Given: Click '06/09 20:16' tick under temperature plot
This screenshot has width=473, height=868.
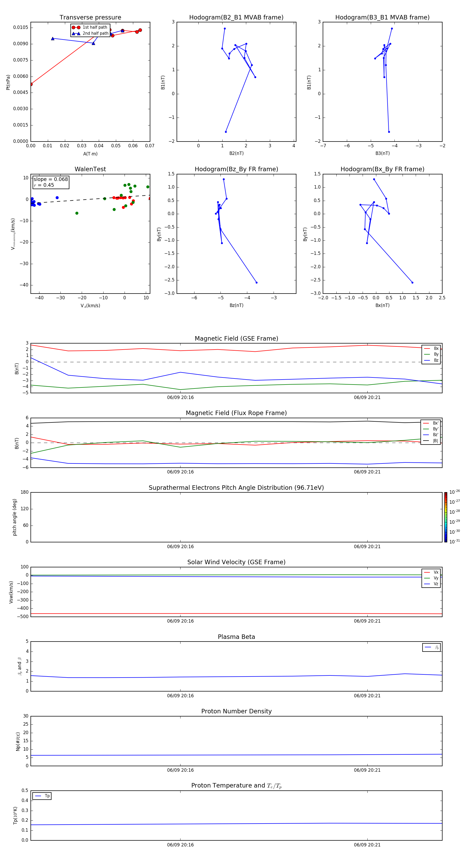Looking at the screenshot, I should (181, 845).
